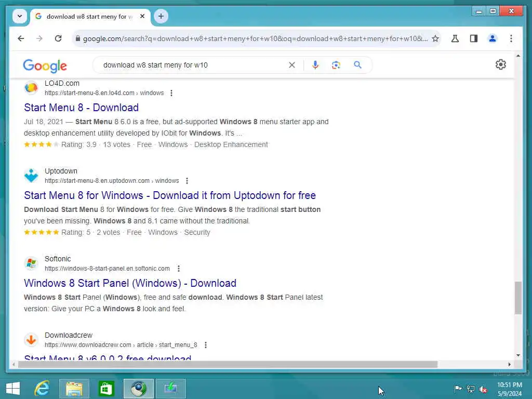Open Google quick settings gear
Screen dimensions: 532x399
click(500, 64)
